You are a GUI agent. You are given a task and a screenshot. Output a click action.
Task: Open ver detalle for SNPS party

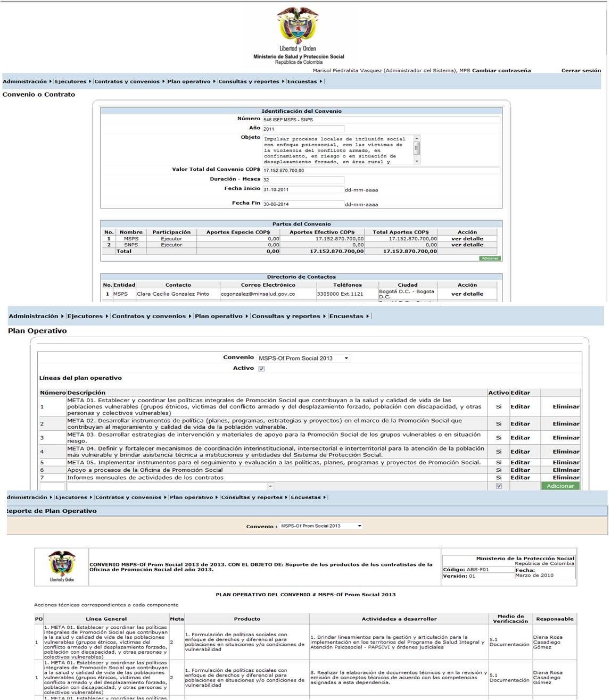pyautogui.click(x=467, y=245)
